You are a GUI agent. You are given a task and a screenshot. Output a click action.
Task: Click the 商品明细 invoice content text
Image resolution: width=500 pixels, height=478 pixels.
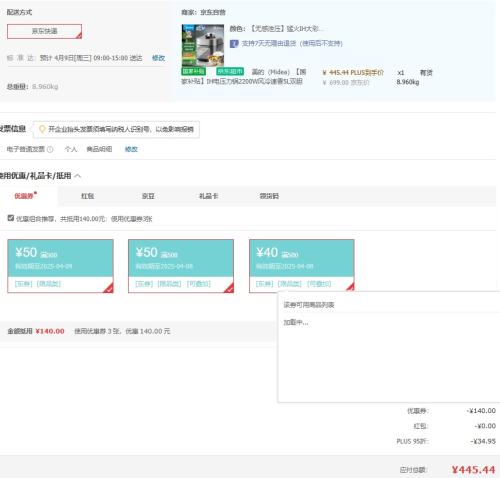click(99, 149)
